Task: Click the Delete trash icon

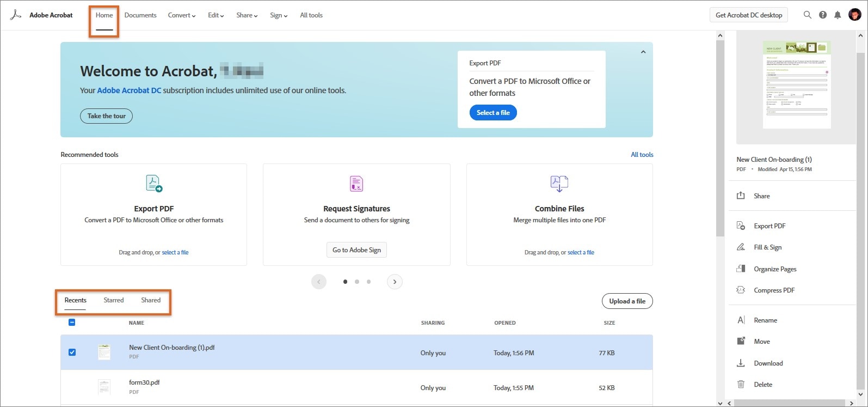Action: tap(741, 384)
